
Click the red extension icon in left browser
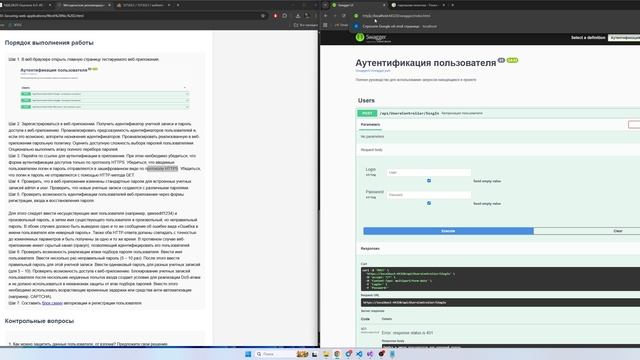(275, 16)
